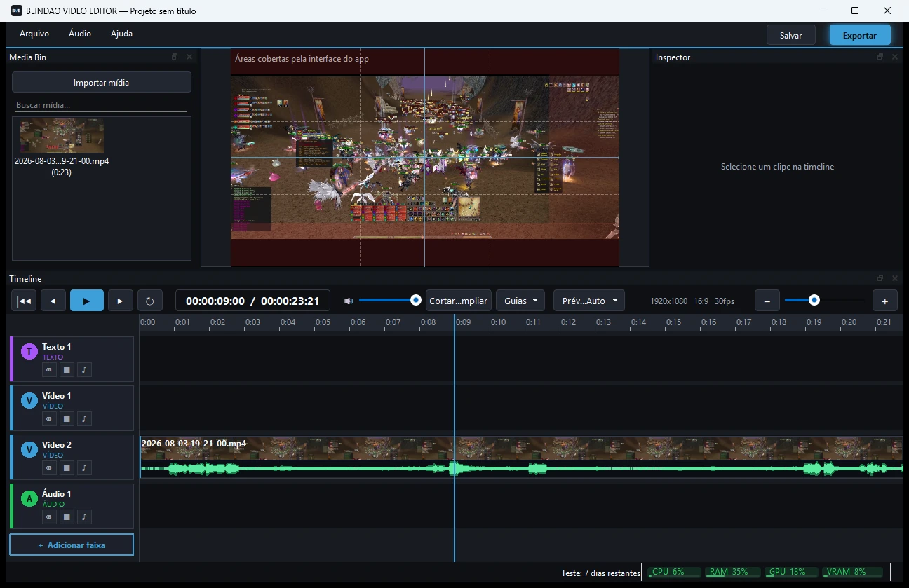
Task: Click the 30fps label
Action: 725,301
